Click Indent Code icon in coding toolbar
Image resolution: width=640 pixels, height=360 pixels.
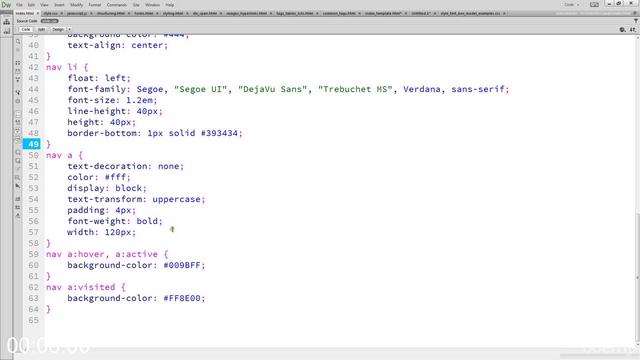(x=18, y=199)
